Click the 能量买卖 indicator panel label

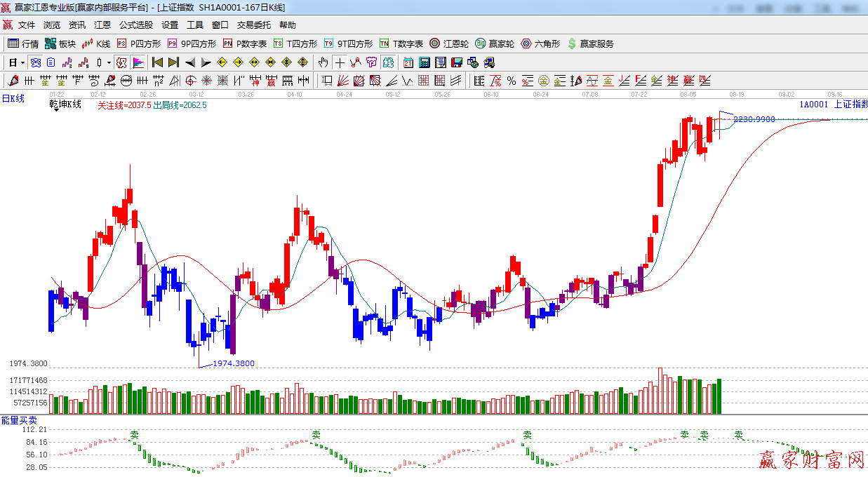(x=19, y=419)
